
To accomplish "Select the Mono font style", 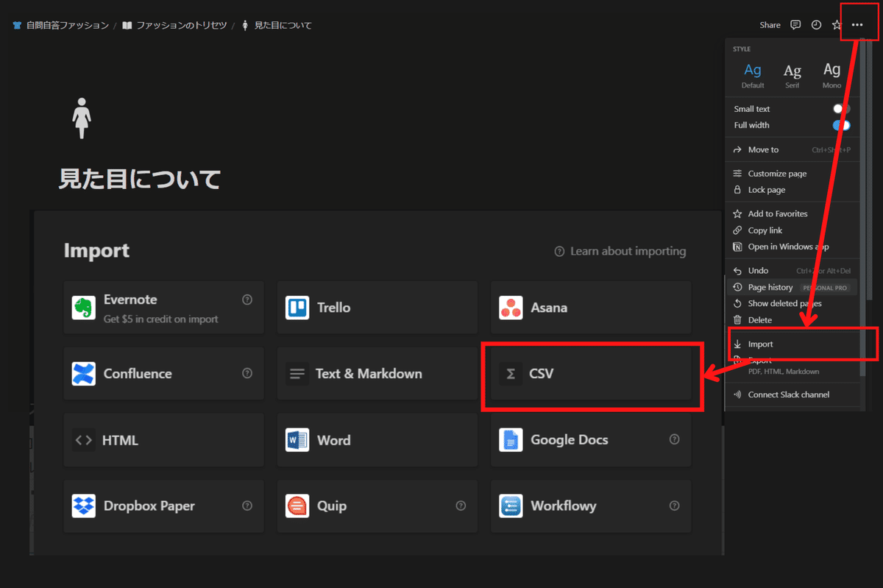I will (831, 75).
